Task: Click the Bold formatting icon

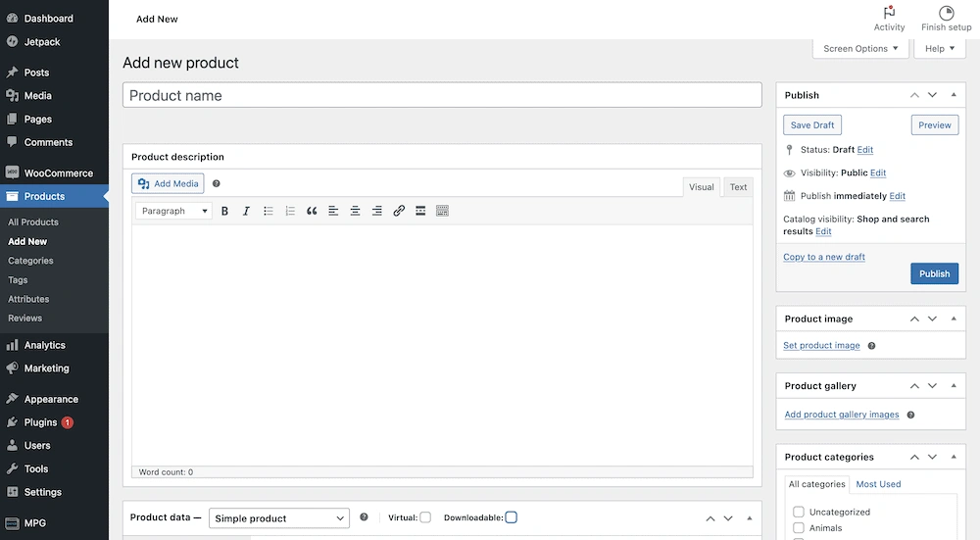Action: tap(224, 211)
